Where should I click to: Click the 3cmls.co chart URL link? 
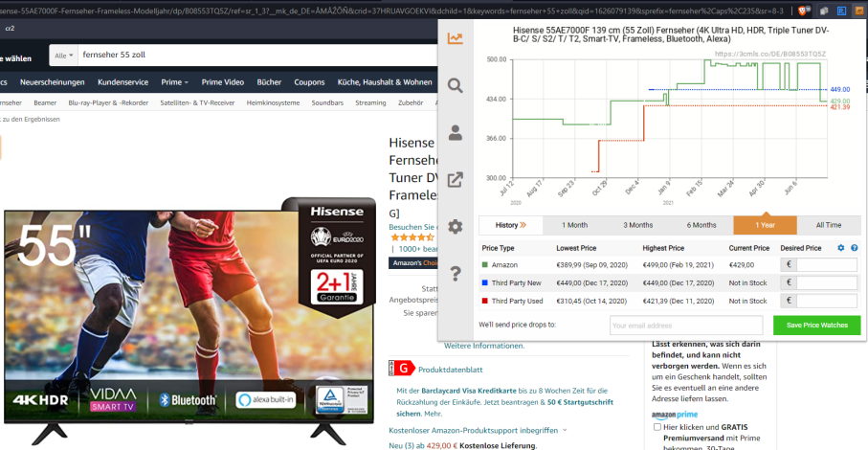(x=770, y=55)
